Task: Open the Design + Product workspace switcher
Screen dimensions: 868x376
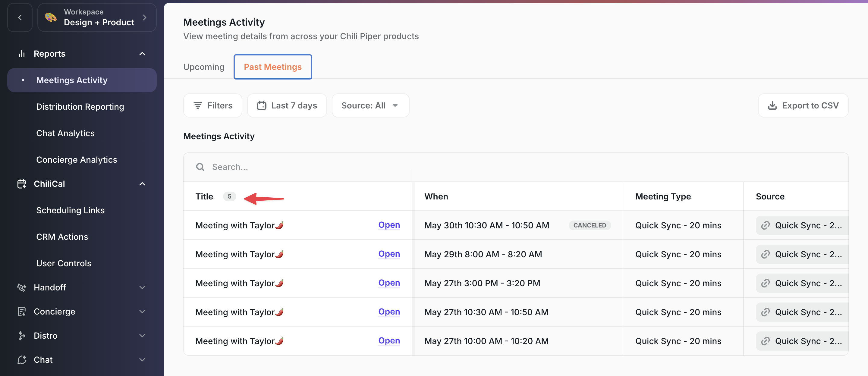Action: click(97, 17)
